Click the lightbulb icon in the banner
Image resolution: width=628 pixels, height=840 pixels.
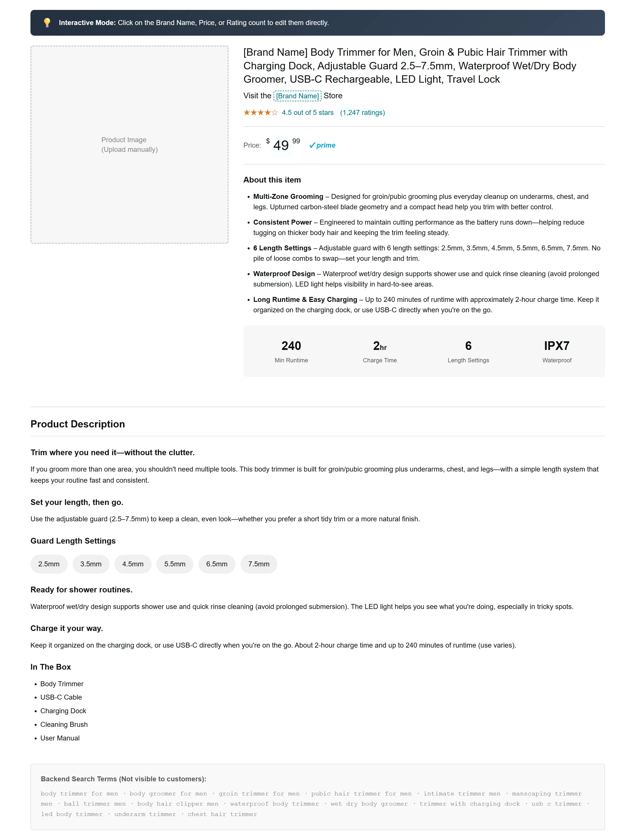[x=47, y=22]
